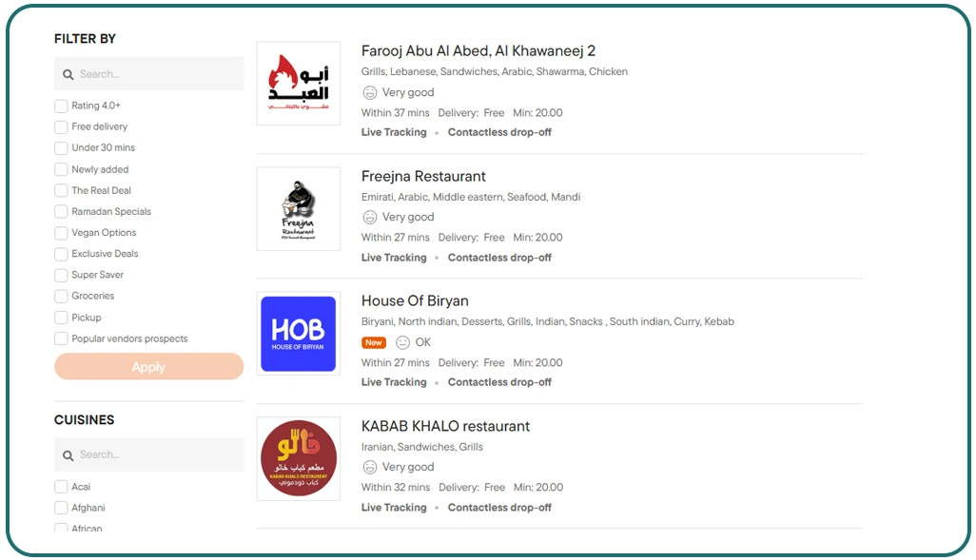976x560 pixels.
Task: Open the KABAB KHALO round logo
Action: (x=298, y=458)
